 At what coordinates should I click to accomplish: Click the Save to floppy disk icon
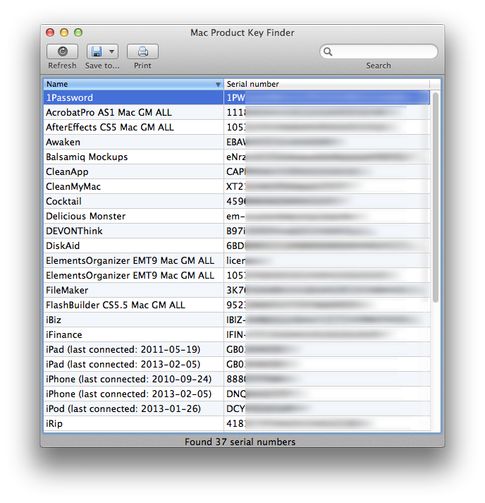[x=97, y=51]
